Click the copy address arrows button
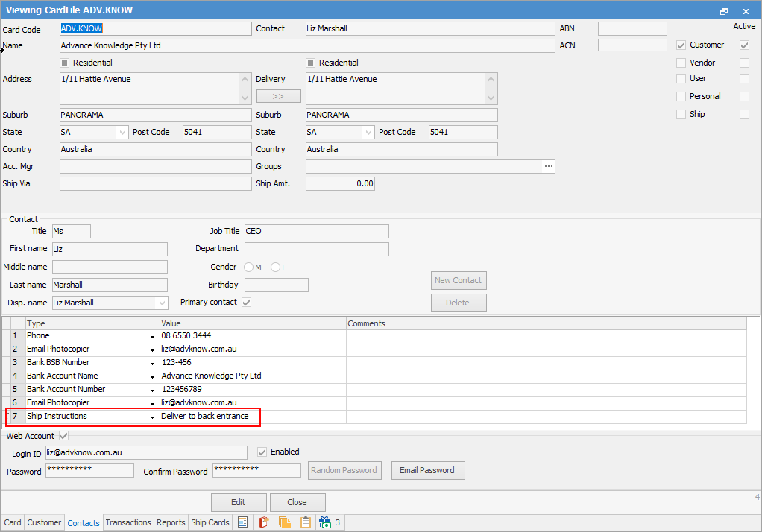The image size is (762, 532). (x=278, y=96)
